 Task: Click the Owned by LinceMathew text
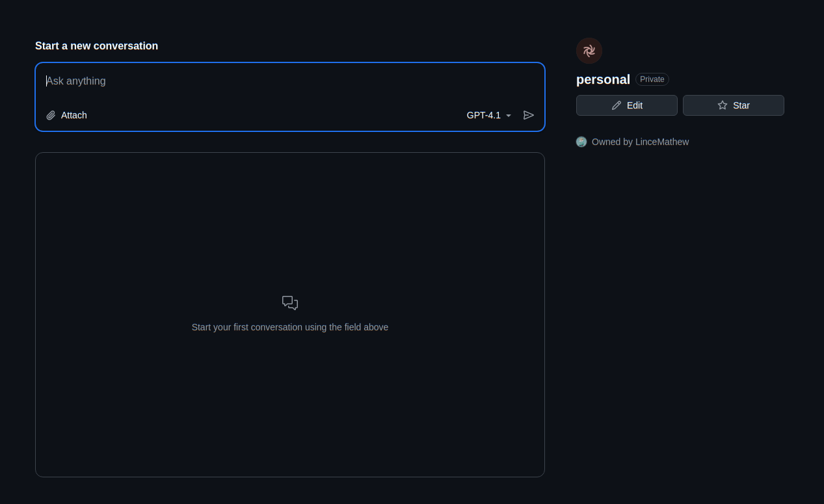[640, 142]
